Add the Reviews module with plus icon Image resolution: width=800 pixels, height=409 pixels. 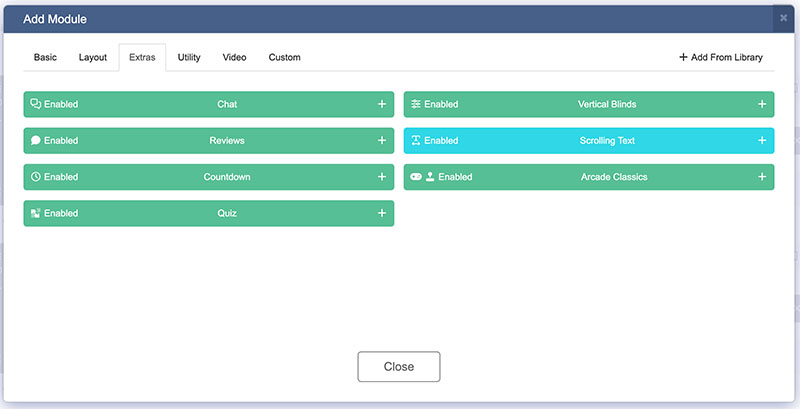tap(381, 141)
